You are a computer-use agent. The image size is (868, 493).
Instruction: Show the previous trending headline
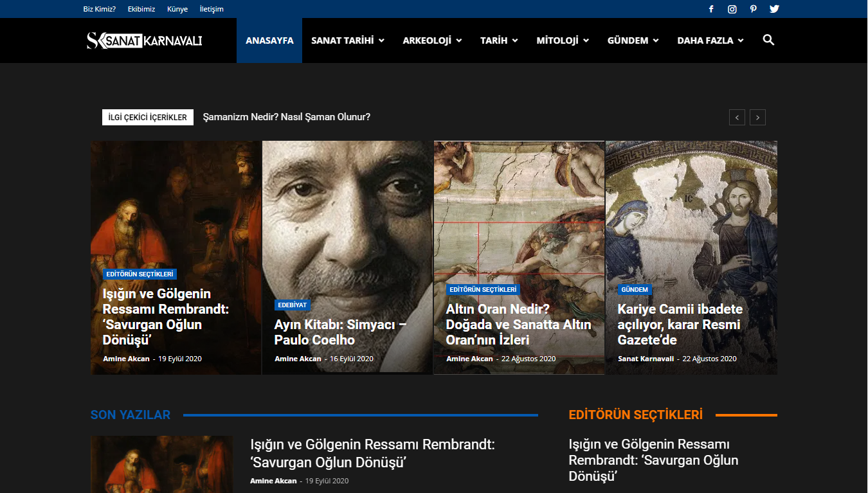click(x=737, y=118)
